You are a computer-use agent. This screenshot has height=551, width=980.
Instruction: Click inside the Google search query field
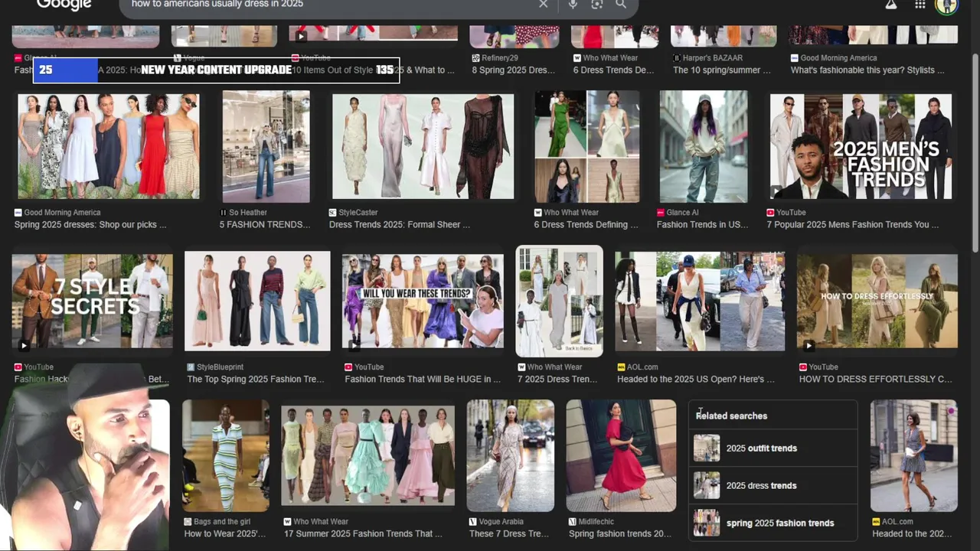click(x=329, y=5)
